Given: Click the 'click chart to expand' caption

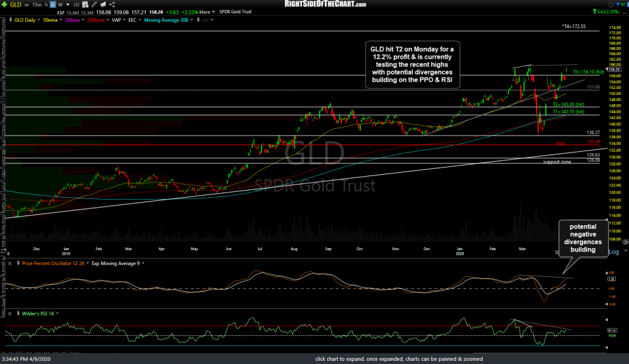Looking at the screenshot, I should (399, 359).
